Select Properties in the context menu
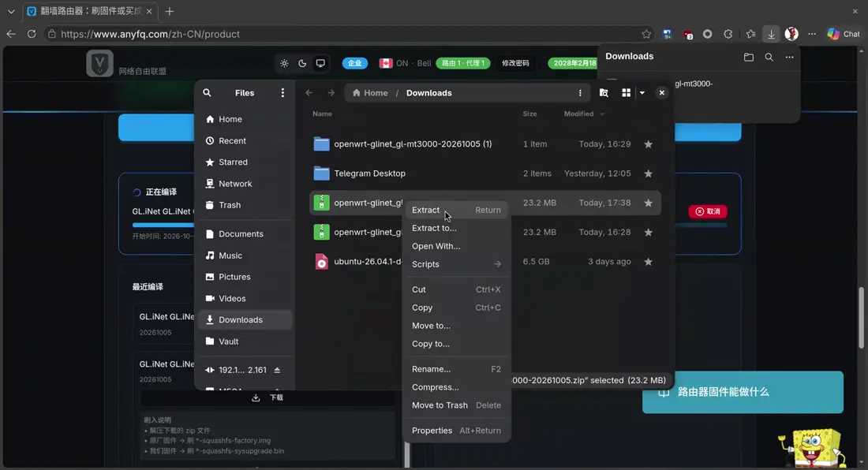Image resolution: width=868 pixels, height=470 pixels. pyautogui.click(x=456, y=431)
